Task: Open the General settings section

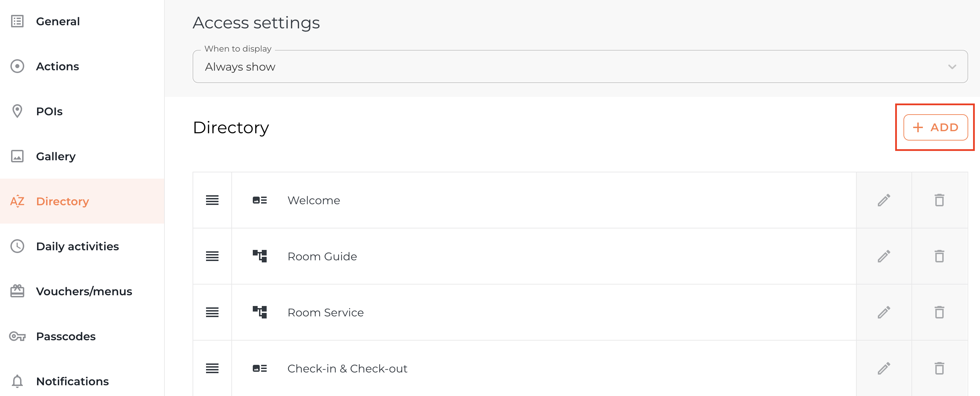Action: (x=57, y=21)
